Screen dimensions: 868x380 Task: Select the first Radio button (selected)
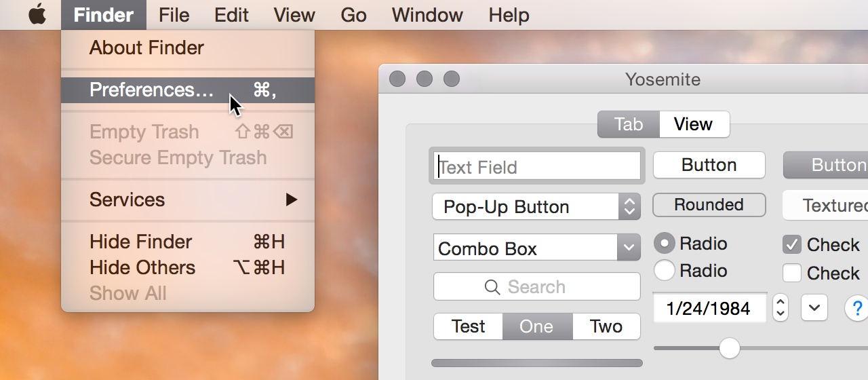point(665,243)
